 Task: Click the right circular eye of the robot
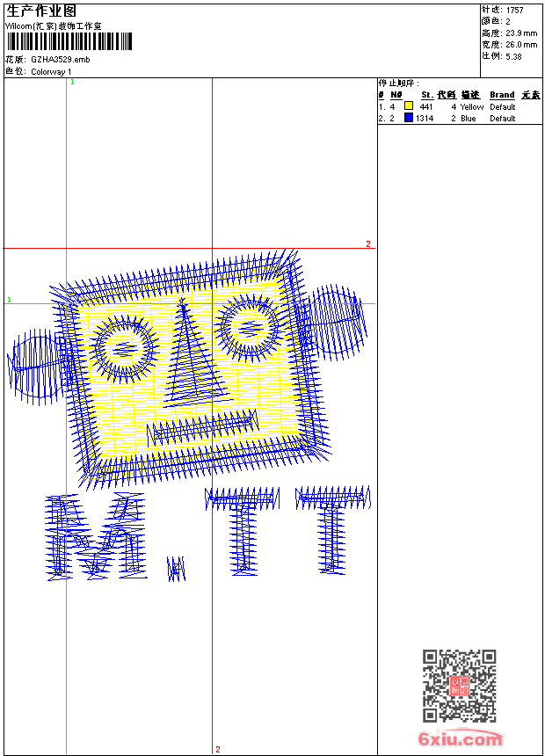pyautogui.click(x=248, y=326)
